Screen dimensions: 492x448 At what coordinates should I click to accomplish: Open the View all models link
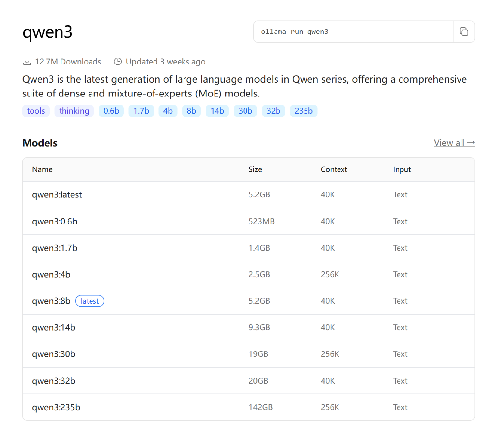(454, 143)
